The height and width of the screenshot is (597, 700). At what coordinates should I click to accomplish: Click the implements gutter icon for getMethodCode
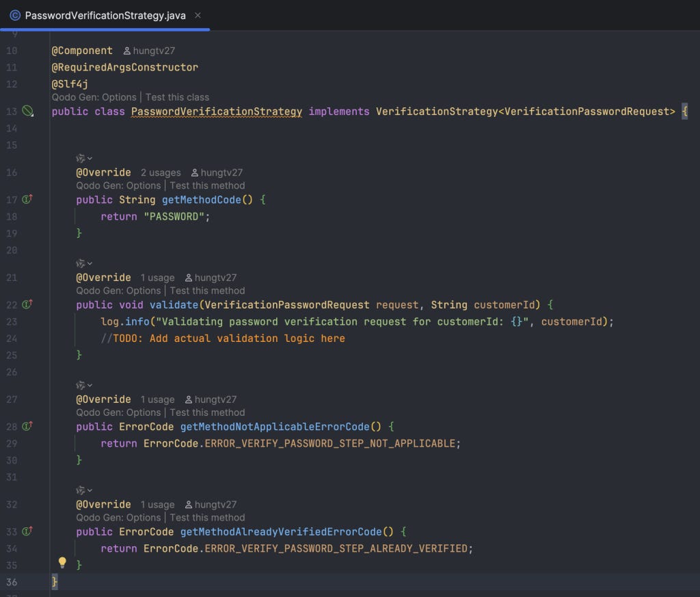point(27,199)
